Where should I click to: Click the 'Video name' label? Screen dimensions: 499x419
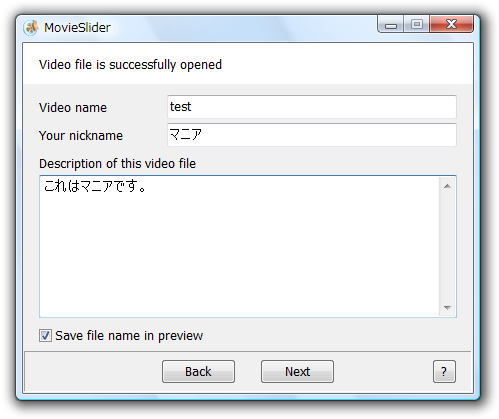tap(73, 107)
